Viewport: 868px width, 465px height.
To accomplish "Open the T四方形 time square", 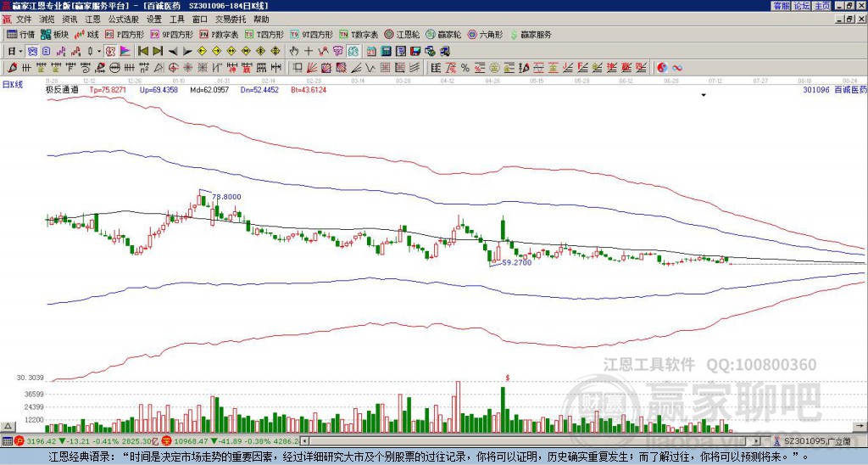I will 264,34.
